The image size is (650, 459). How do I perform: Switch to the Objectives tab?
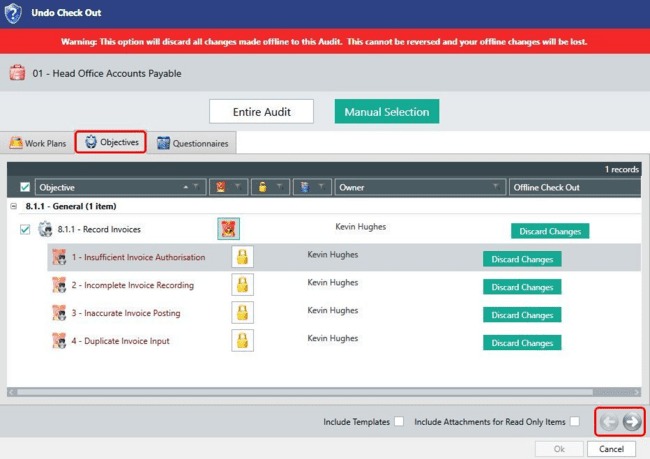coord(111,142)
